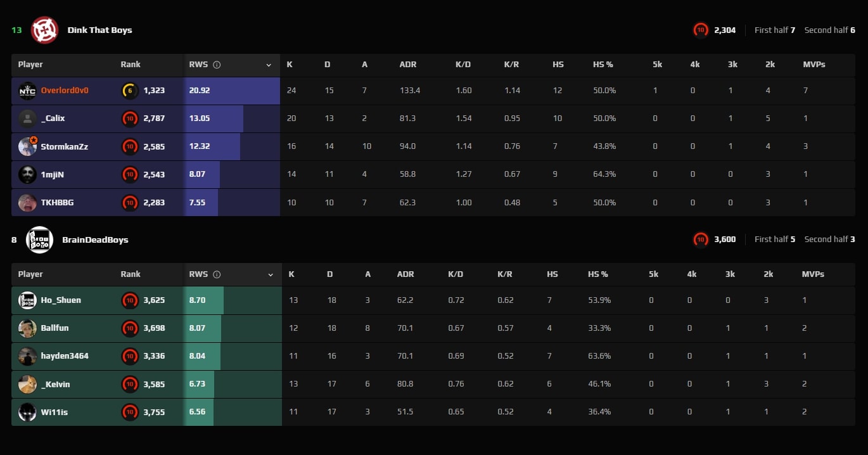Click Ho_Shuen's avatar icon

pyautogui.click(x=27, y=300)
